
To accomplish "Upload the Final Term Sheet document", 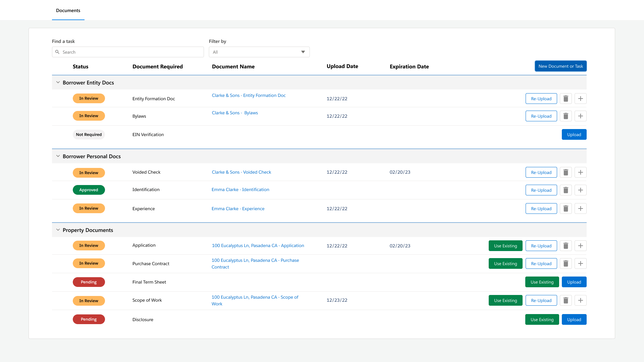I will [x=574, y=282].
